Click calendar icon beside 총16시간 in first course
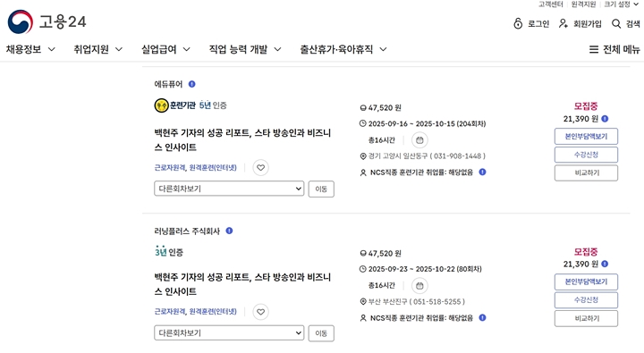Screen dimensions: 644x353 point(419,140)
